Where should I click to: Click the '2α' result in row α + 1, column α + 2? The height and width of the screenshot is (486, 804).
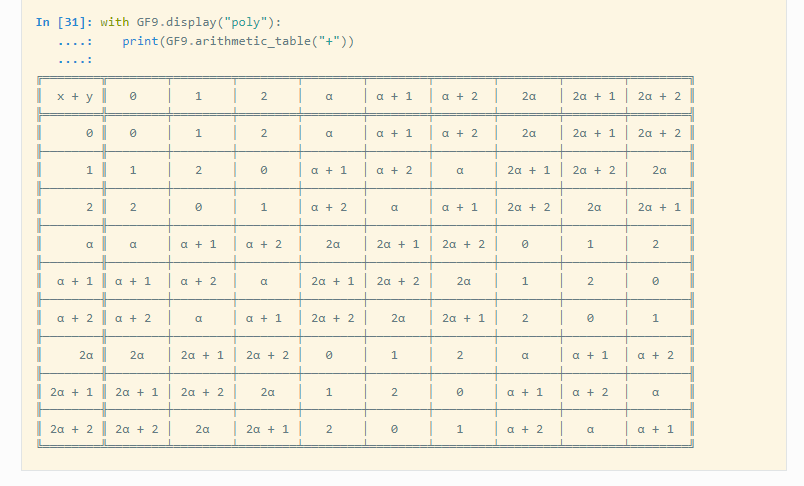464,281
